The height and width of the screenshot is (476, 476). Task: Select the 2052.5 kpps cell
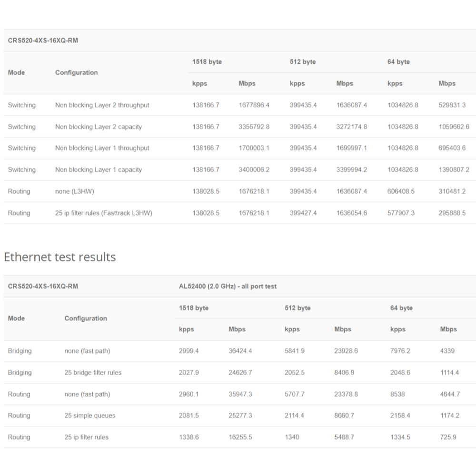(x=295, y=373)
